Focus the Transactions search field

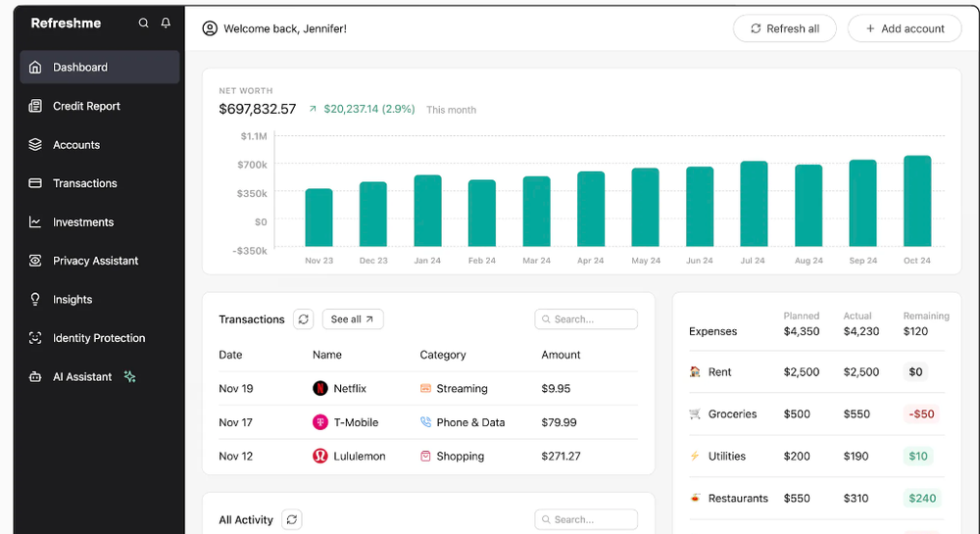coord(586,319)
